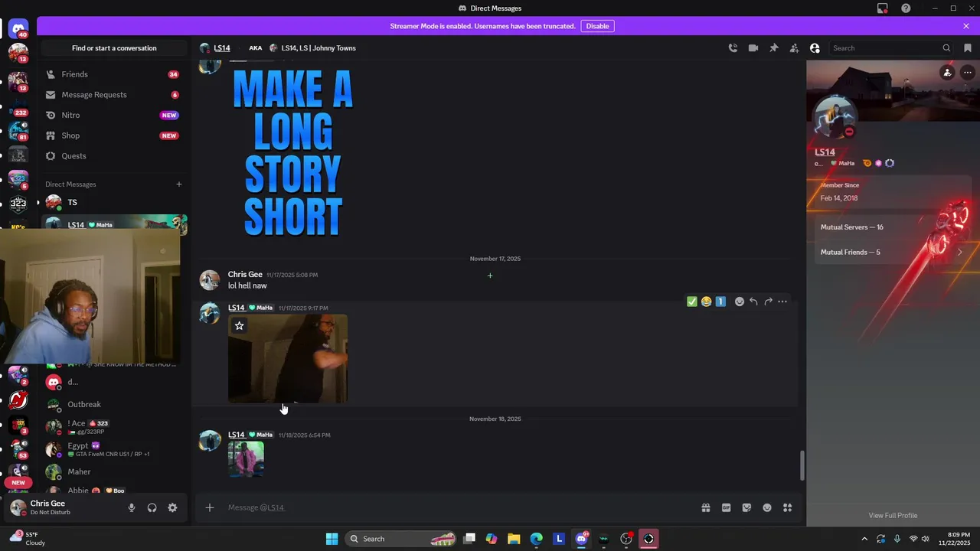This screenshot has width=980, height=551.
Task: Open the small pink image thumbnail
Action: point(246,459)
